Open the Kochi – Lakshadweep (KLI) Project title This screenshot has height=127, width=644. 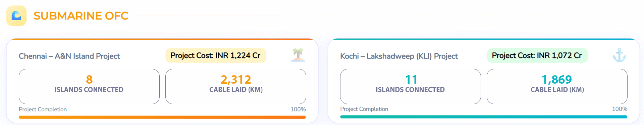[399, 56]
